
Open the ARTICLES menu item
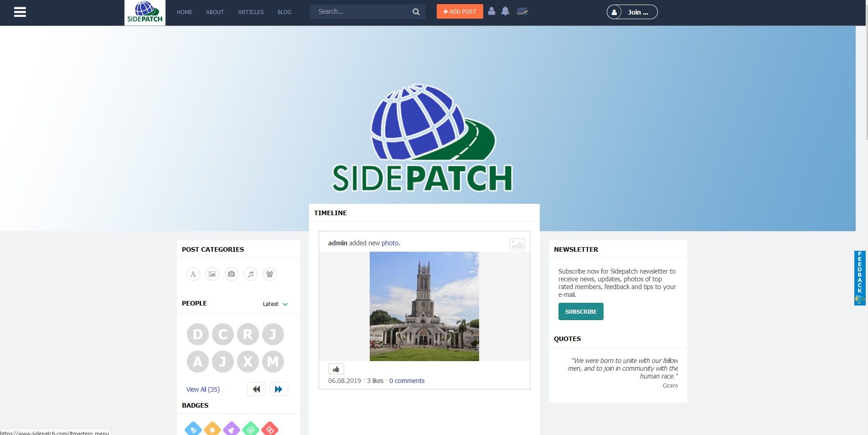[251, 12]
